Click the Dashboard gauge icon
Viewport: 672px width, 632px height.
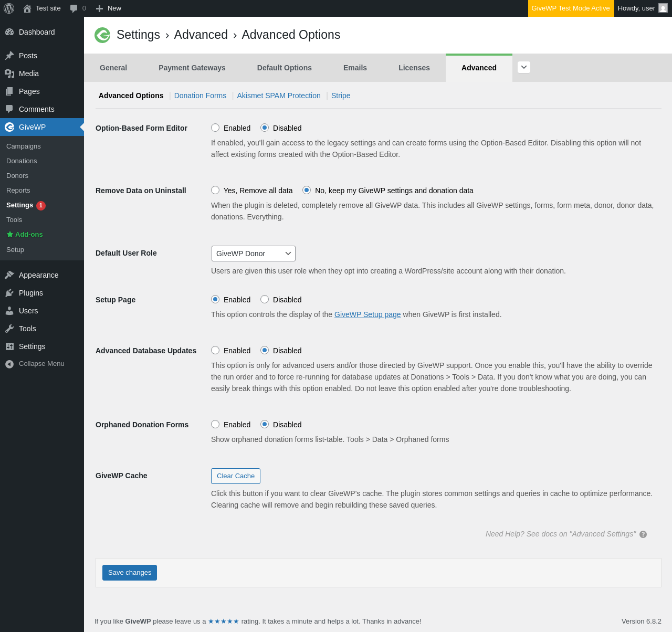tap(9, 32)
